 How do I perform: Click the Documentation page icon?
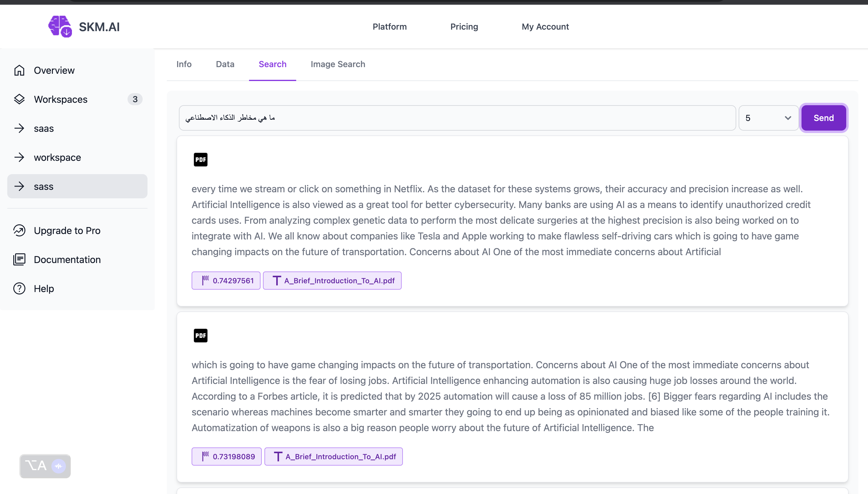[x=19, y=260]
